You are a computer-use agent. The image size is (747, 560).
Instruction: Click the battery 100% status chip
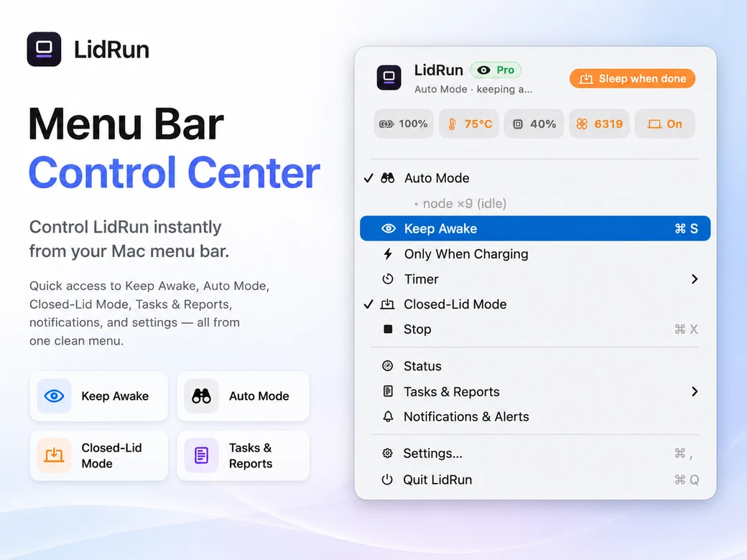[404, 123]
